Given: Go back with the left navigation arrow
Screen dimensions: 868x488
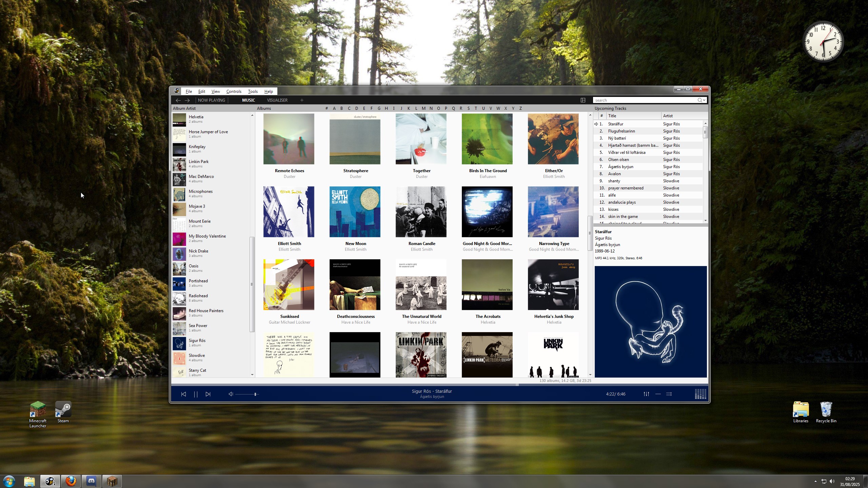Looking at the screenshot, I should coord(178,100).
